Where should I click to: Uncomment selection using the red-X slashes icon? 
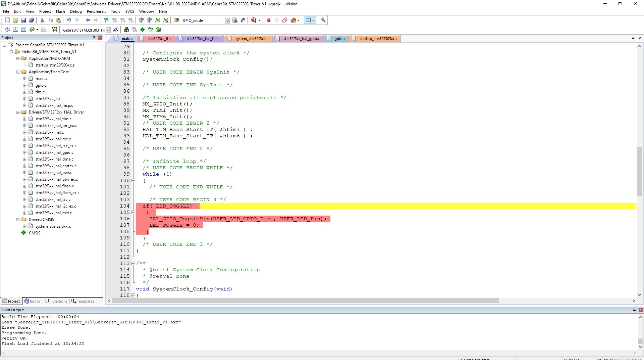[166, 20]
